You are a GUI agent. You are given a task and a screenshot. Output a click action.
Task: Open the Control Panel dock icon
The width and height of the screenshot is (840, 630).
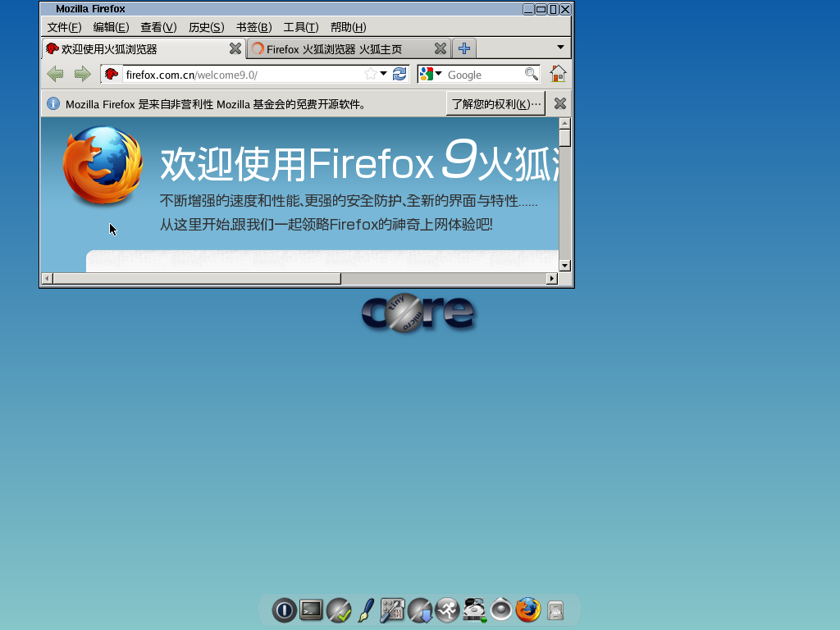[393, 610]
